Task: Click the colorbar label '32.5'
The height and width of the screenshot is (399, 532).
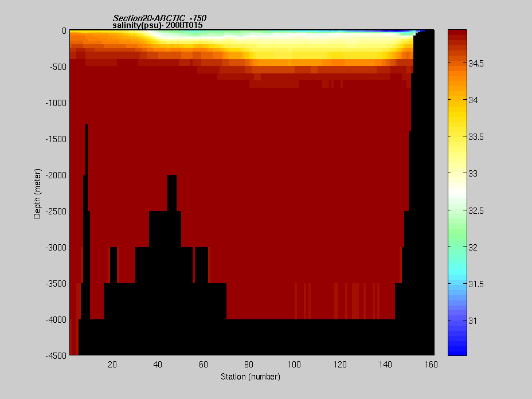Action: point(476,211)
